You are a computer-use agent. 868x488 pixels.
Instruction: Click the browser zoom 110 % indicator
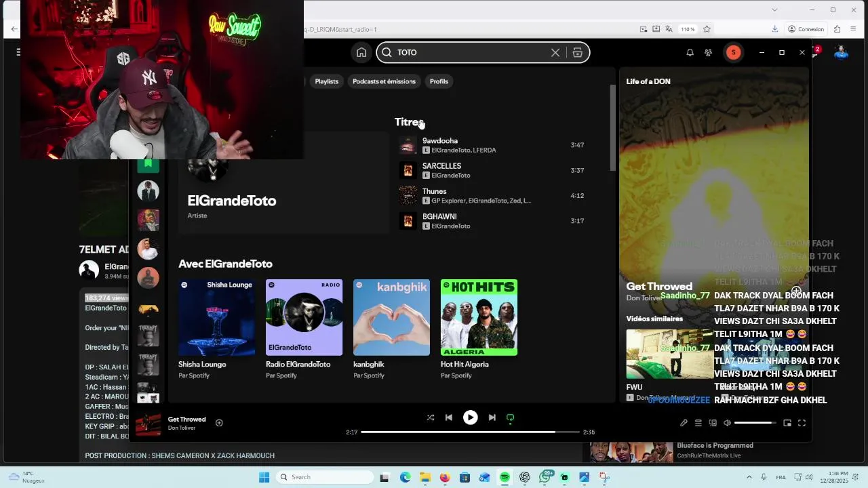pyautogui.click(x=688, y=29)
